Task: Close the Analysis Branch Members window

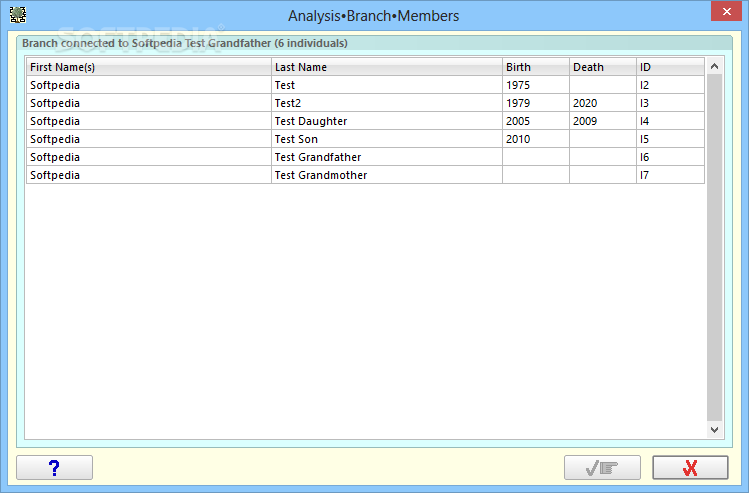Action: (x=726, y=11)
